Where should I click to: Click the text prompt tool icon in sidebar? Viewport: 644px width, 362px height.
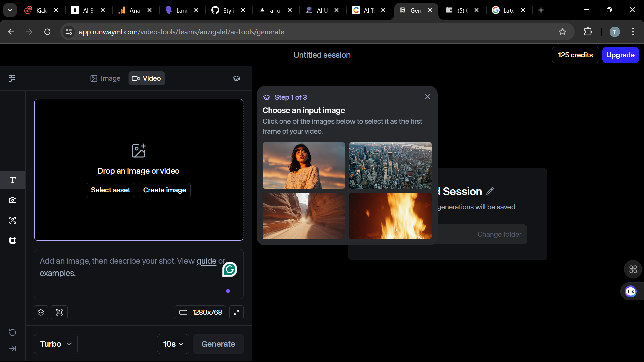click(13, 180)
